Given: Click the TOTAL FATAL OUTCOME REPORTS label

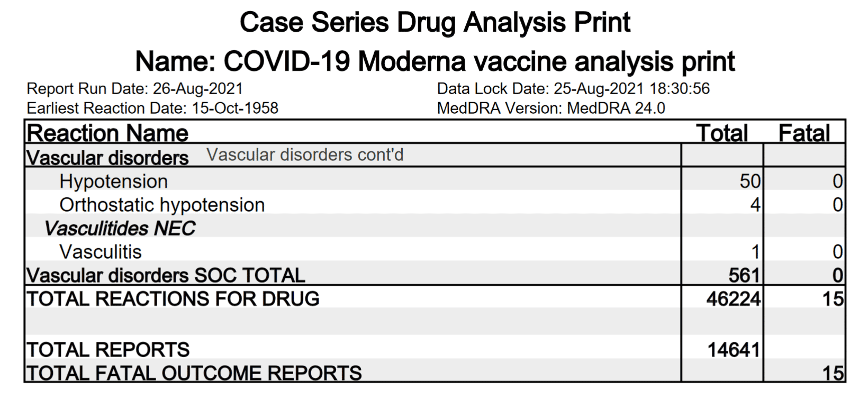Looking at the screenshot, I should [194, 373].
